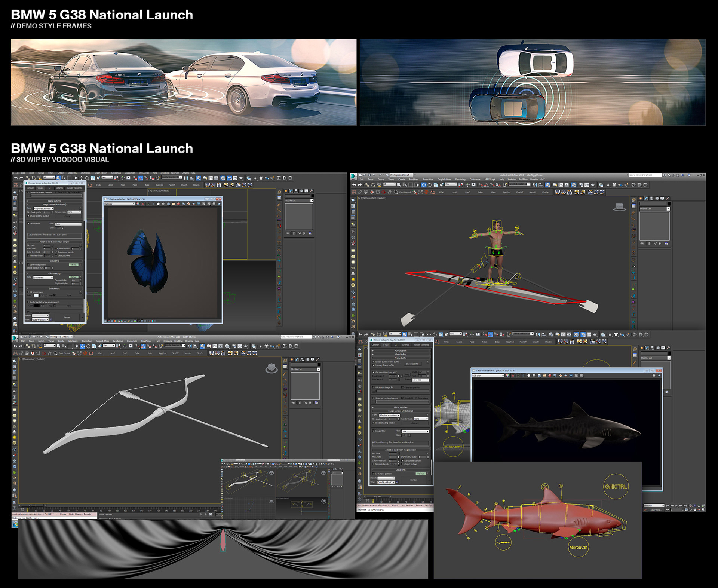
Task: Toggle Enable built-in frame buffer in shark Render Setup
Action: (x=373, y=362)
